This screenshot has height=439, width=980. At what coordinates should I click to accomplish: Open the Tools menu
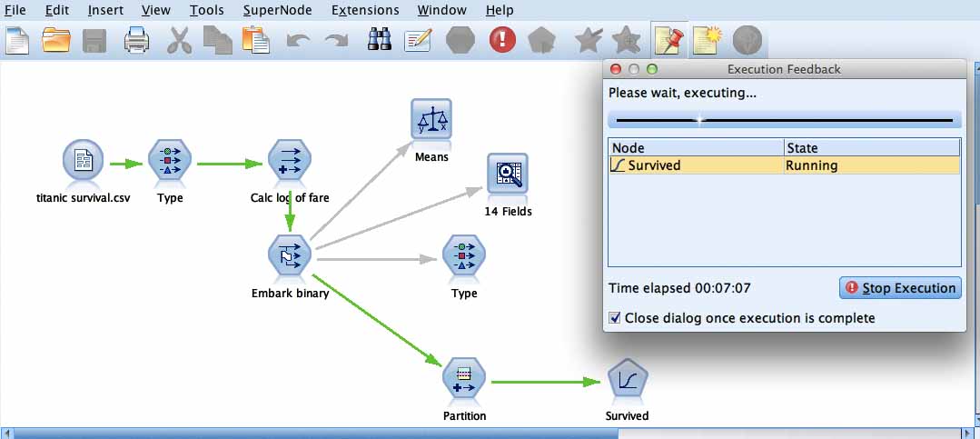[206, 10]
